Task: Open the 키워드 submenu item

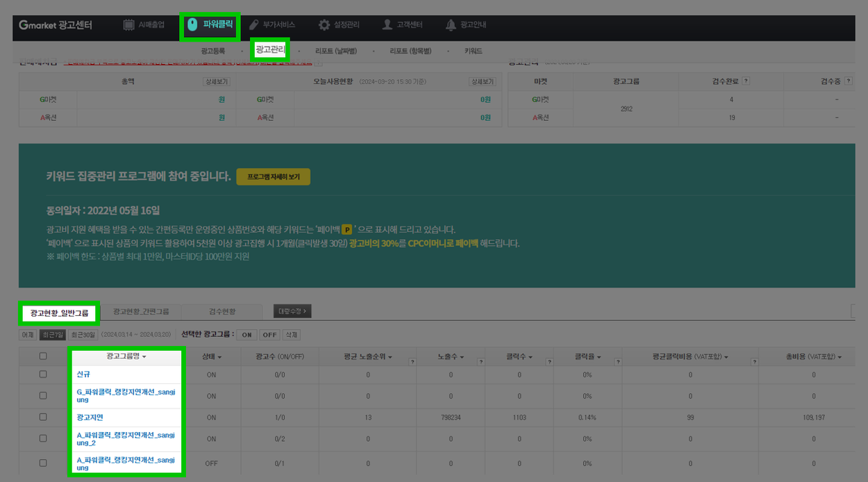Action: pos(474,51)
